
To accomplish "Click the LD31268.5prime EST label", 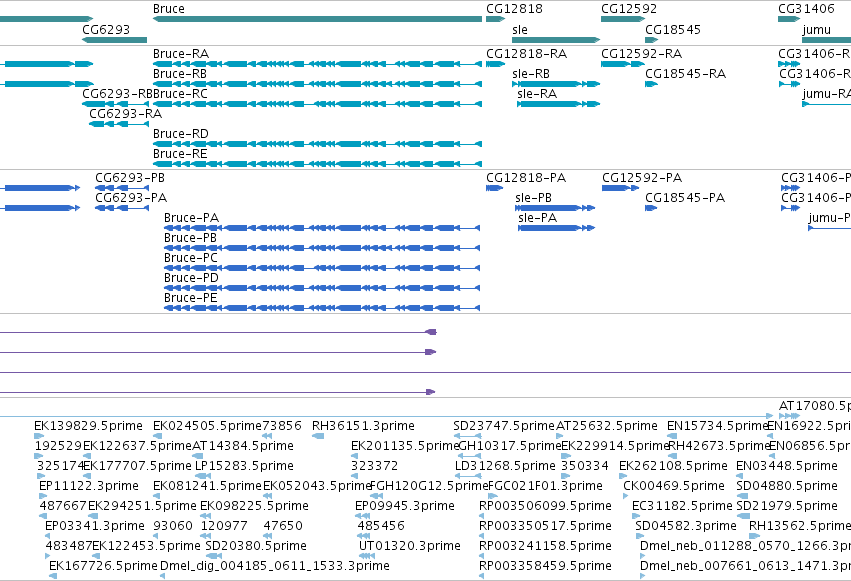I will pyautogui.click(x=505, y=466).
